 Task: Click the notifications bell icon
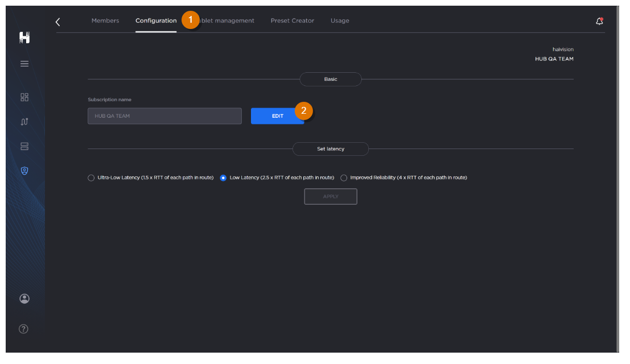pyautogui.click(x=599, y=21)
